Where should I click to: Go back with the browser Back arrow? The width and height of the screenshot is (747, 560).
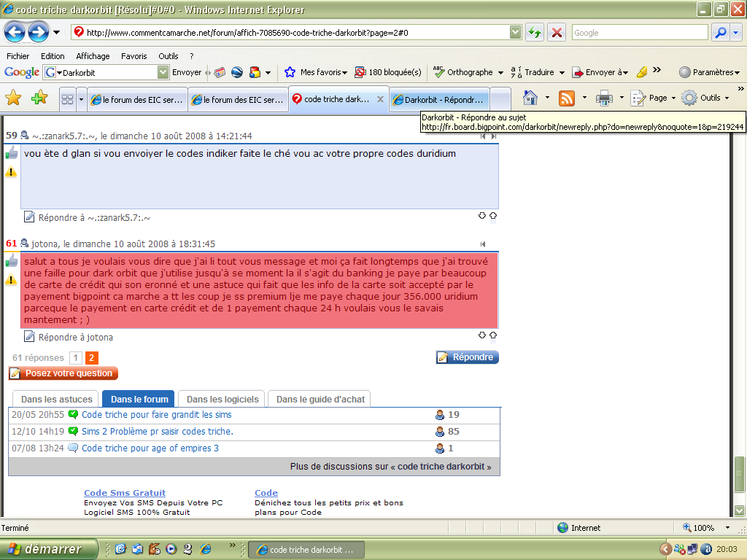pos(15,32)
